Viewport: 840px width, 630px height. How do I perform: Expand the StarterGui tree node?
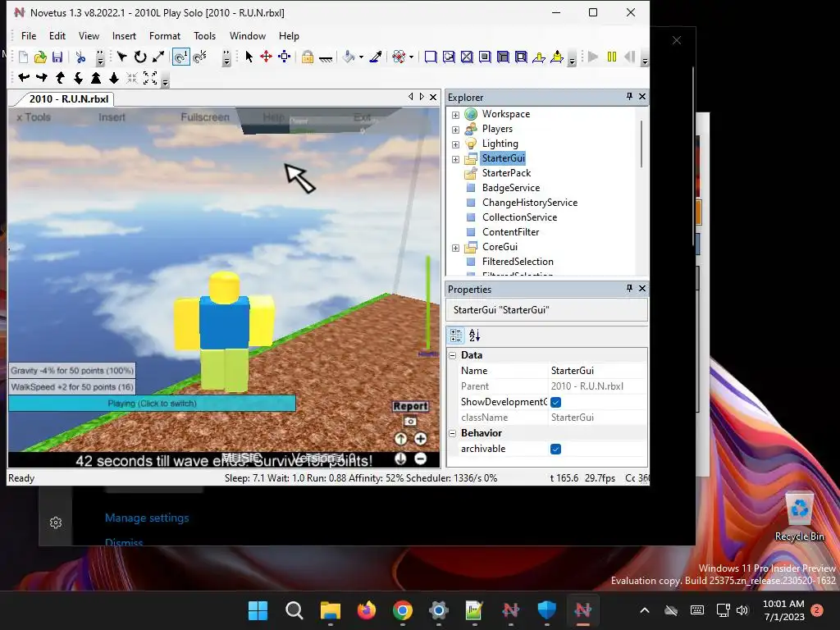point(455,159)
